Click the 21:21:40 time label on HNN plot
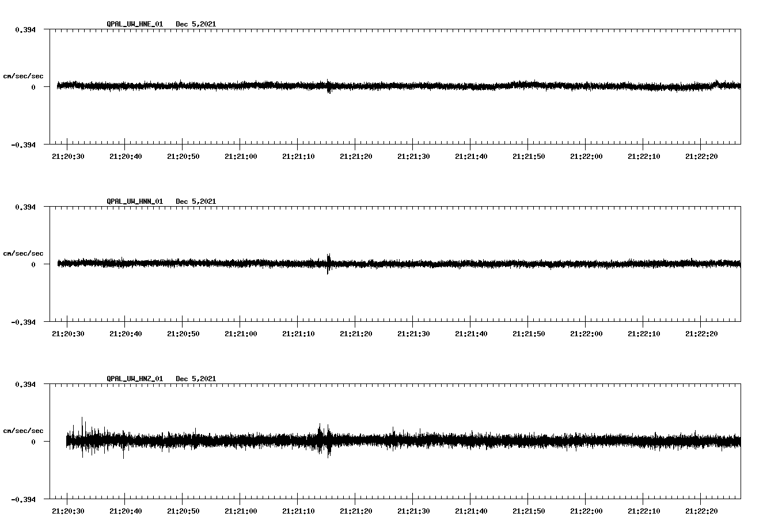782x532 pixels. click(x=471, y=334)
